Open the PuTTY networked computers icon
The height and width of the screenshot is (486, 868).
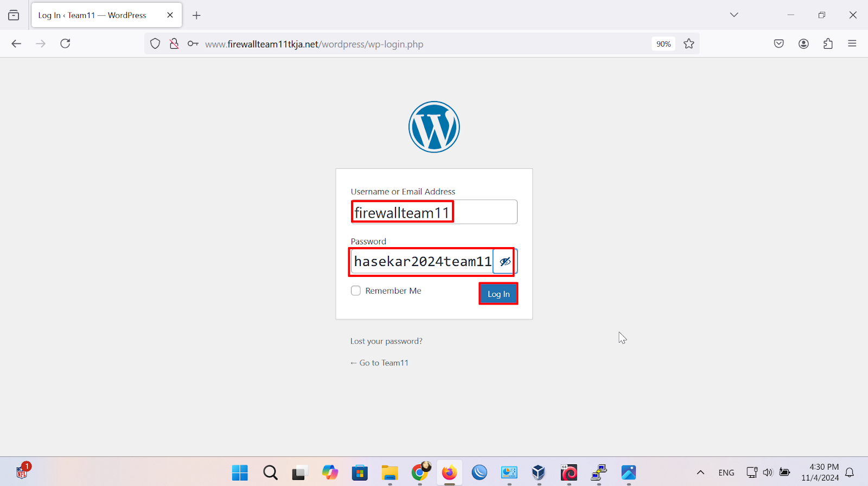(599, 472)
